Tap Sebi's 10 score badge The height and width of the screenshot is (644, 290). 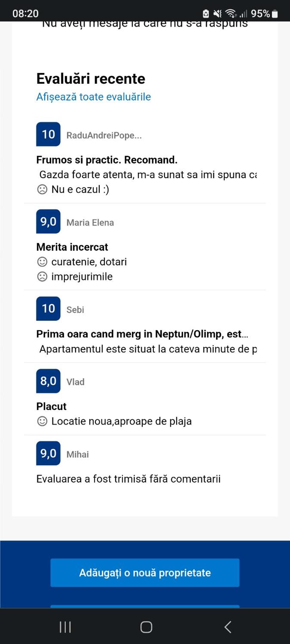(48, 309)
